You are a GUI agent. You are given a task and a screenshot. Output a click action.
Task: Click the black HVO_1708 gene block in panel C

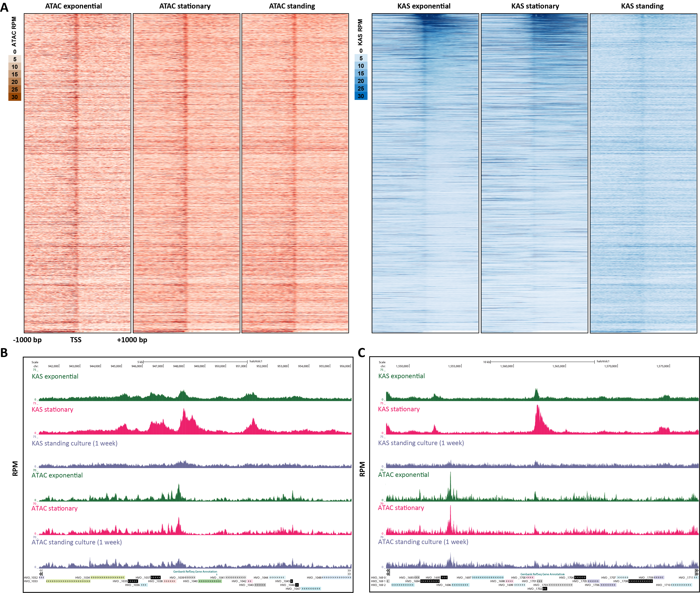pos(641,581)
